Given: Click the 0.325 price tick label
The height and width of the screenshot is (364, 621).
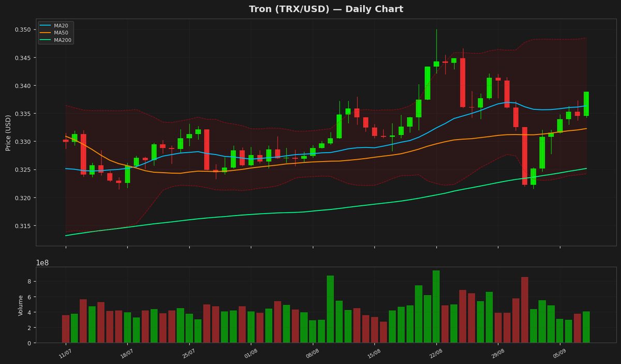Looking at the screenshot, I should click(22, 170).
